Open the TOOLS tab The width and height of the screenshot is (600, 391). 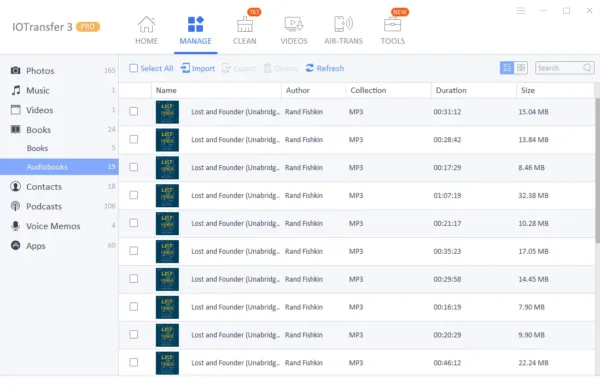pyautogui.click(x=392, y=31)
